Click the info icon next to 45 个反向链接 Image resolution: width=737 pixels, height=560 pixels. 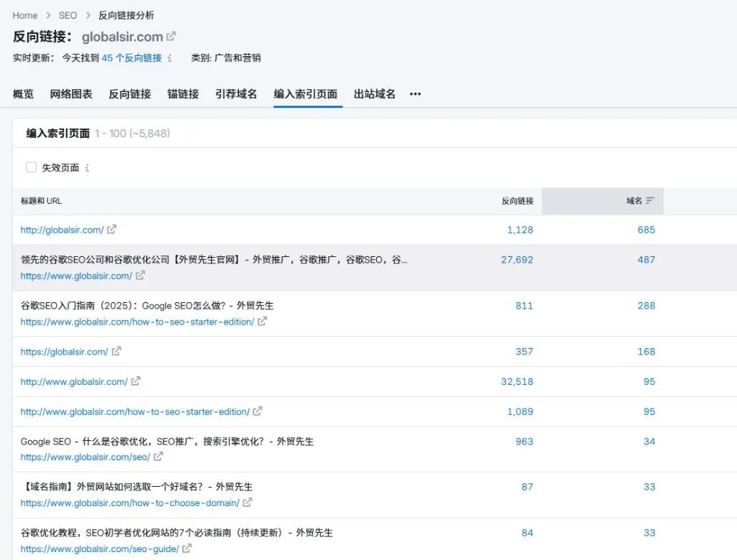click(x=169, y=58)
